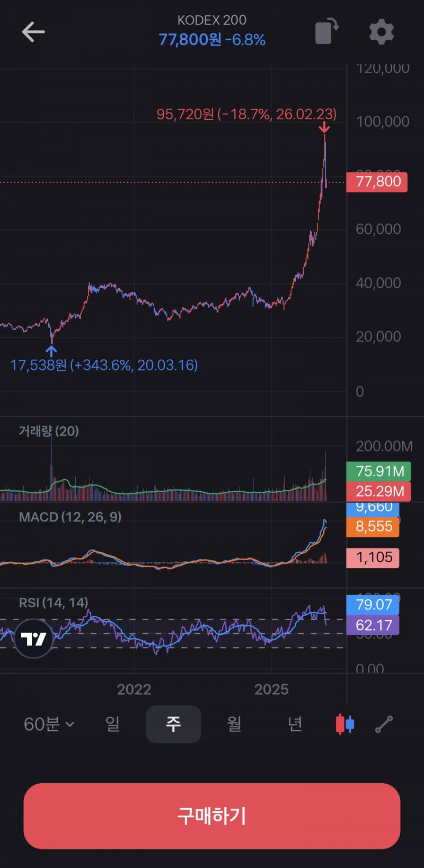
Task: Open chart settings gear
Action: click(382, 32)
